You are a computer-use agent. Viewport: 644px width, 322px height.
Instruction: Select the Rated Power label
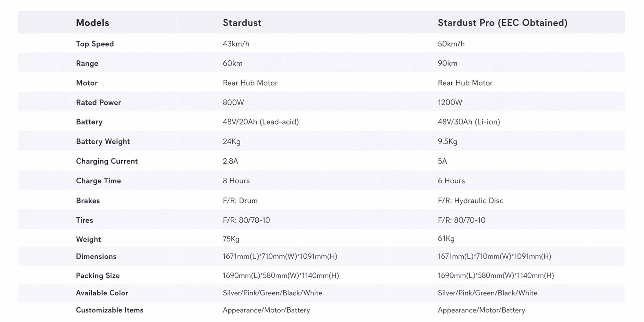click(98, 102)
